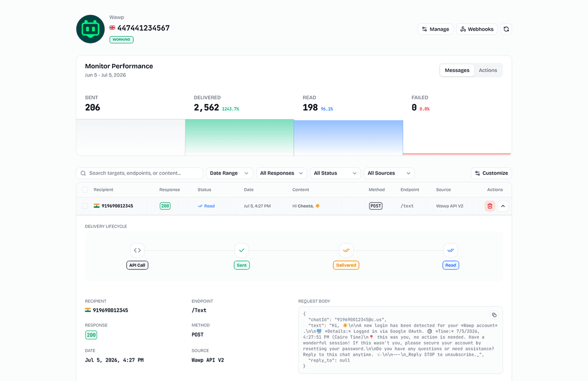Open the All Sources dropdown
The width and height of the screenshot is (588, 382).
389,173
